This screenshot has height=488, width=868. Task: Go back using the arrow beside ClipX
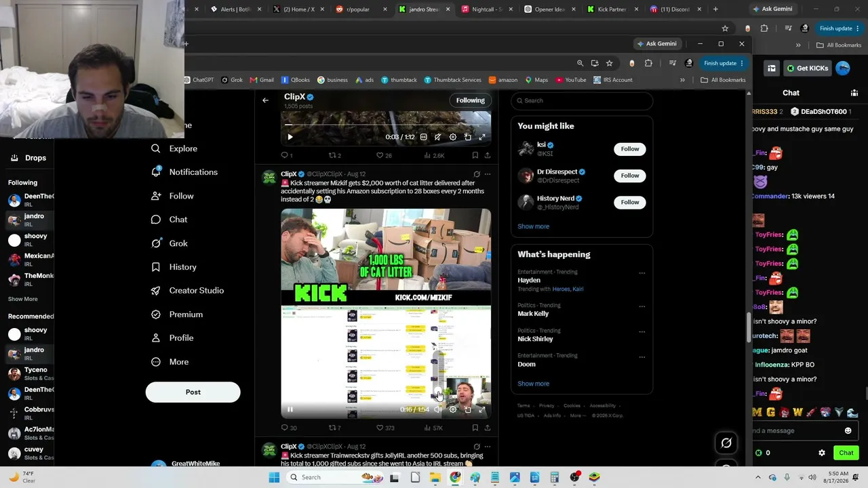point(265,100)
